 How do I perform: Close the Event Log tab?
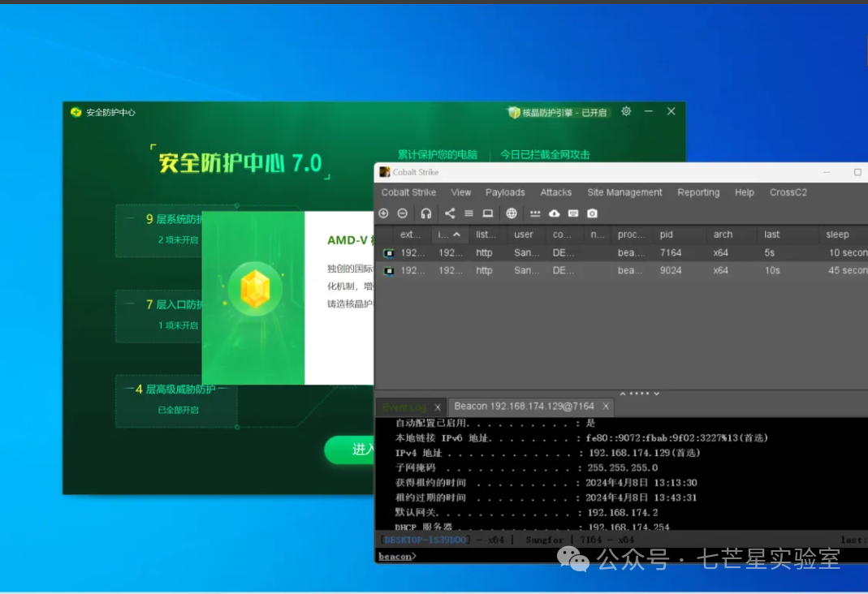pyautogui.click(x=438, y=407)
